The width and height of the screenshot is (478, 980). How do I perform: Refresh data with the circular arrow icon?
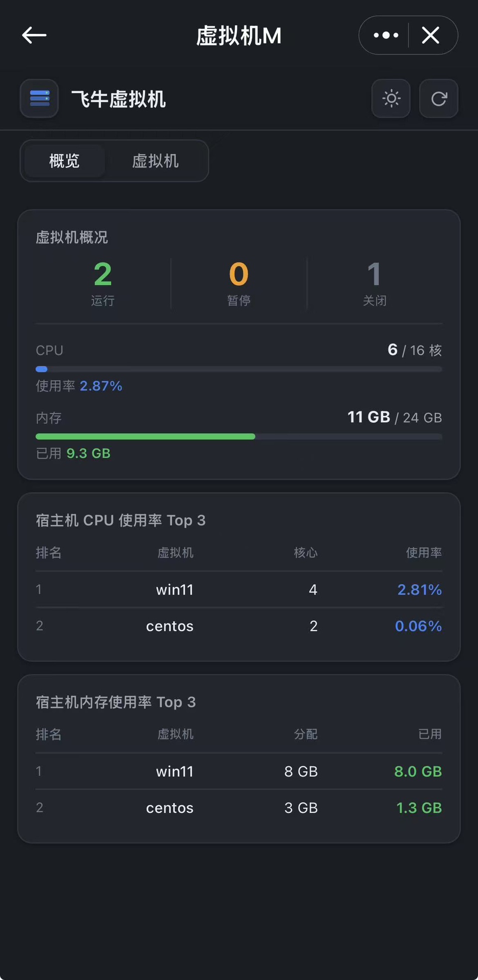(439, 99)
